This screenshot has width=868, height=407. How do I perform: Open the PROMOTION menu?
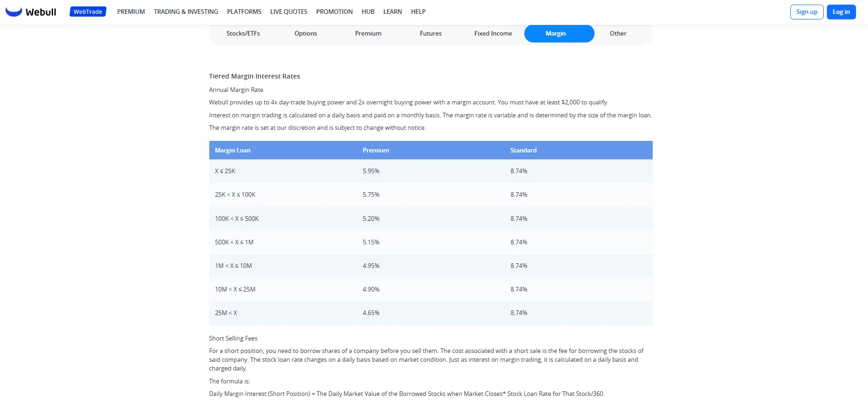click(x=334, y=12)
